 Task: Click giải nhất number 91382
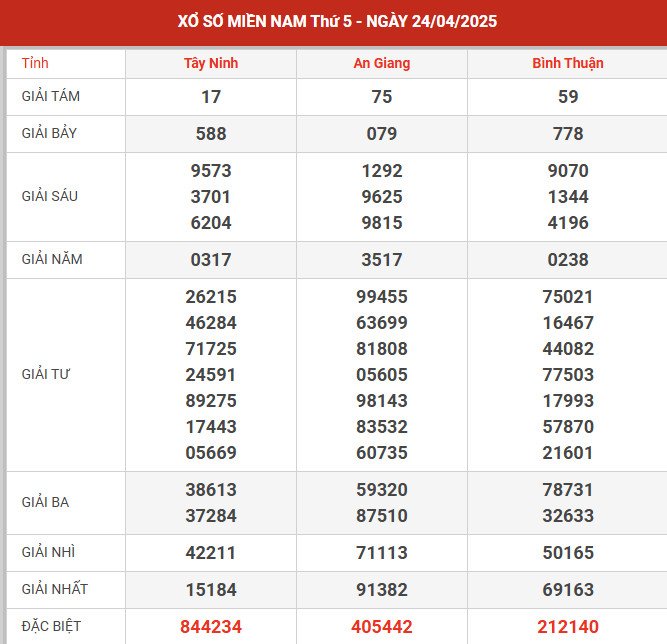click(382, 590)
